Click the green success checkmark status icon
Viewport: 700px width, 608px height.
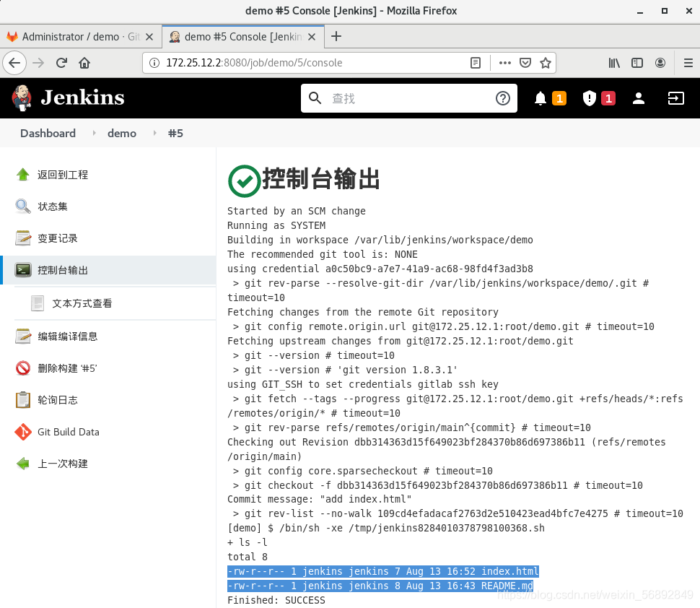(244, 181)
